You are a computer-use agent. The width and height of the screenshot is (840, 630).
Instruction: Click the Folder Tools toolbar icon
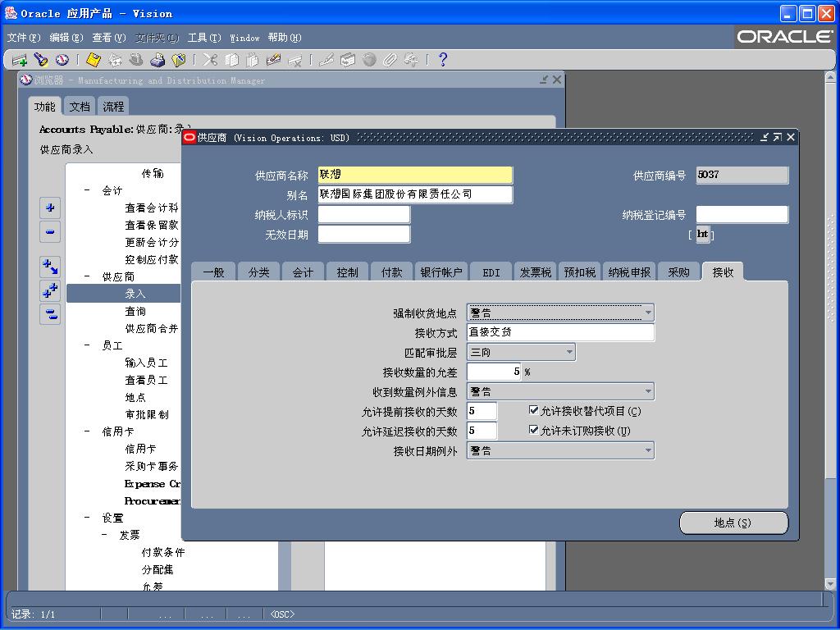click(x=412, y=60)
